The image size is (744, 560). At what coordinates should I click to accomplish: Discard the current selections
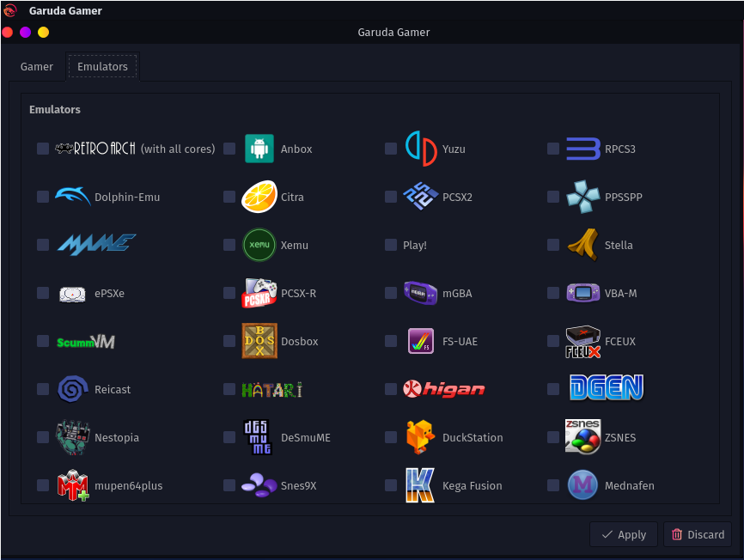click(698, 534)
